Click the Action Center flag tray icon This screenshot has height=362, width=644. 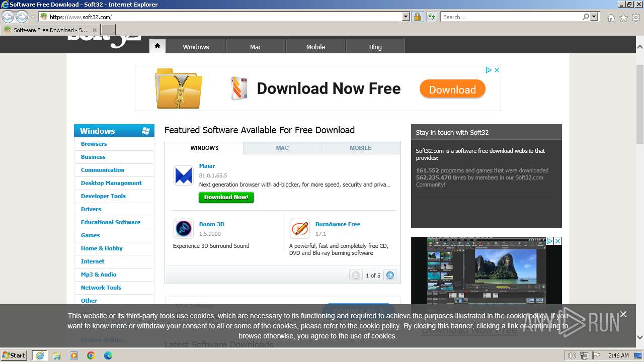point(596,355)
